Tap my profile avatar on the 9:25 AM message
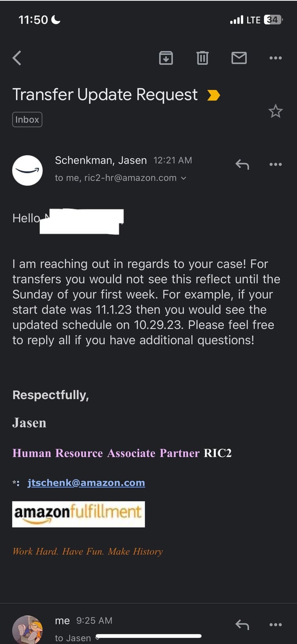297x644 pixels. [27, 630]
